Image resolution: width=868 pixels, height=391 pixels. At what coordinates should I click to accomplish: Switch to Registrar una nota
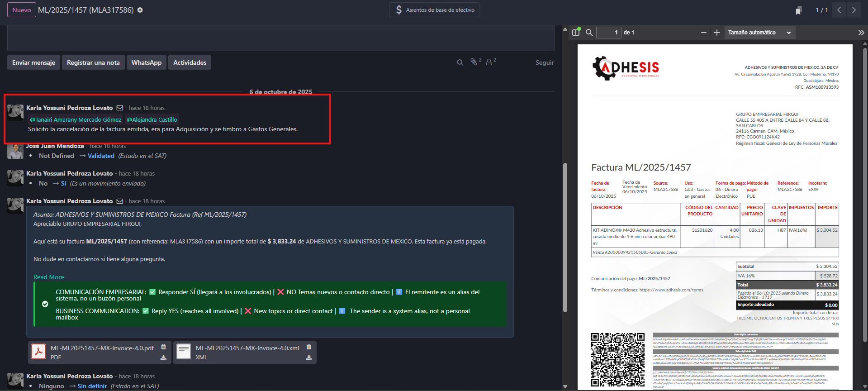93,62
